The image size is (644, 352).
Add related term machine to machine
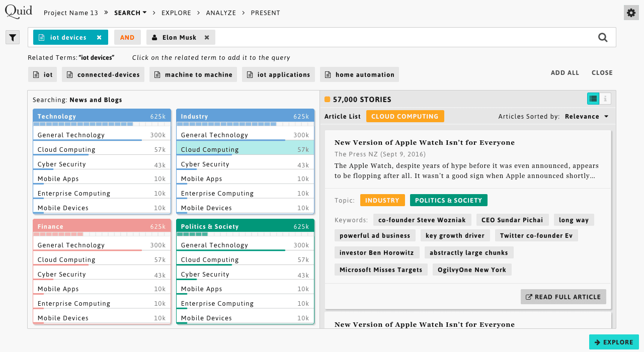193,74
